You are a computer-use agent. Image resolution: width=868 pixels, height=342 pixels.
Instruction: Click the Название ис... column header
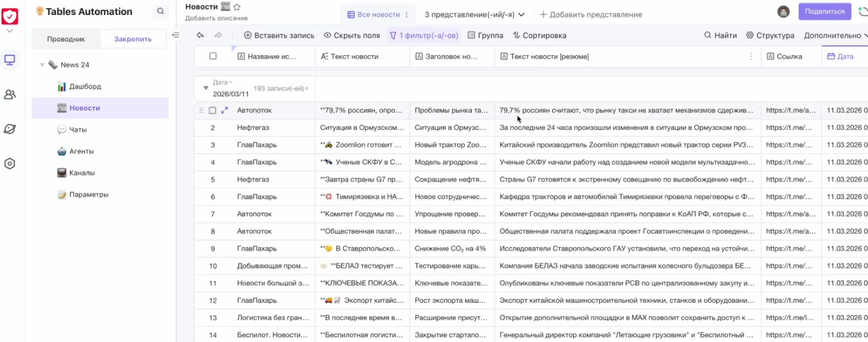pos(272,57)
